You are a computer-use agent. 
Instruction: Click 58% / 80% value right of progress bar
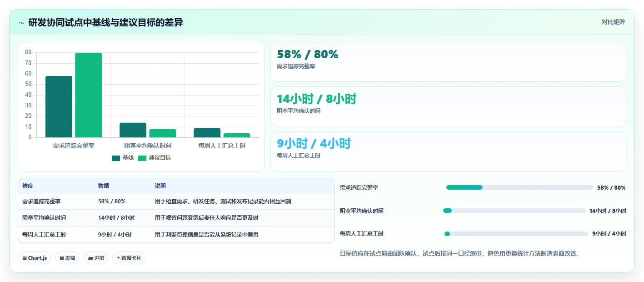tap(611, 188)
